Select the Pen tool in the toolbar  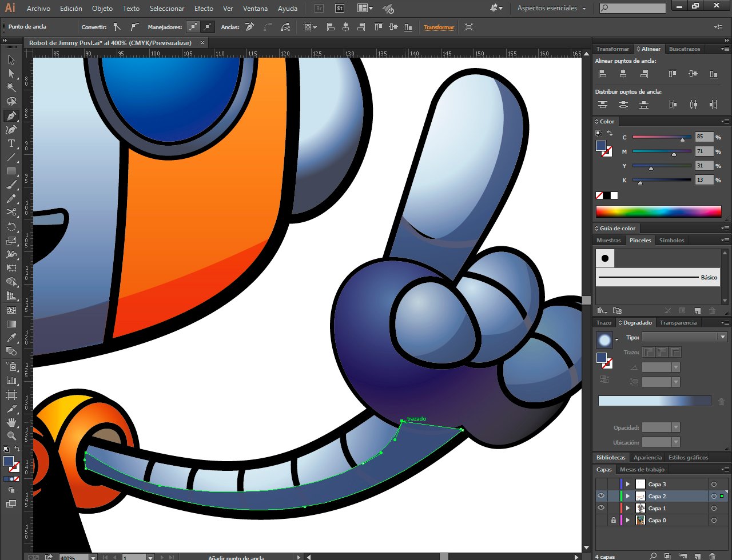pyautogui.click(x=11, y=115)
